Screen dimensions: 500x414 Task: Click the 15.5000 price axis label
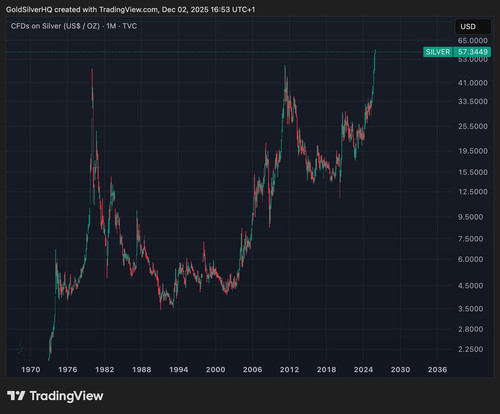point(473,172)
